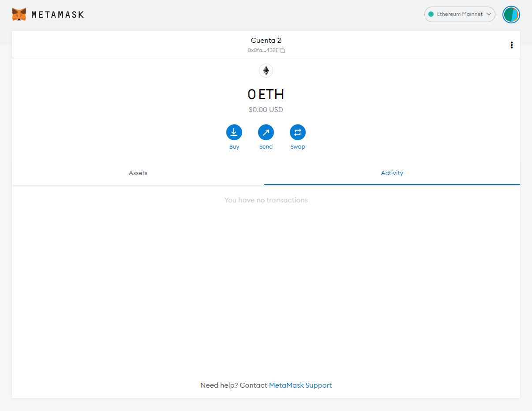Select the account name Cuenta 2
532x411 pixels.
[266, 40]
